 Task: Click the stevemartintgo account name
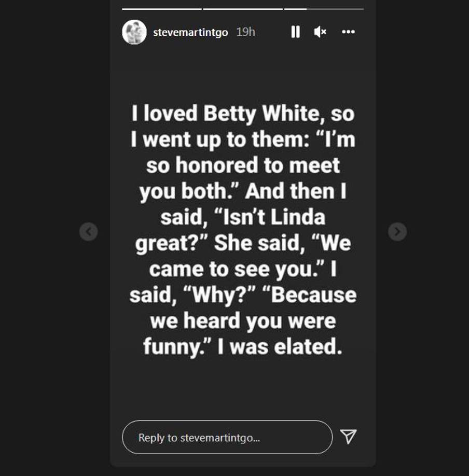point(191,32)
